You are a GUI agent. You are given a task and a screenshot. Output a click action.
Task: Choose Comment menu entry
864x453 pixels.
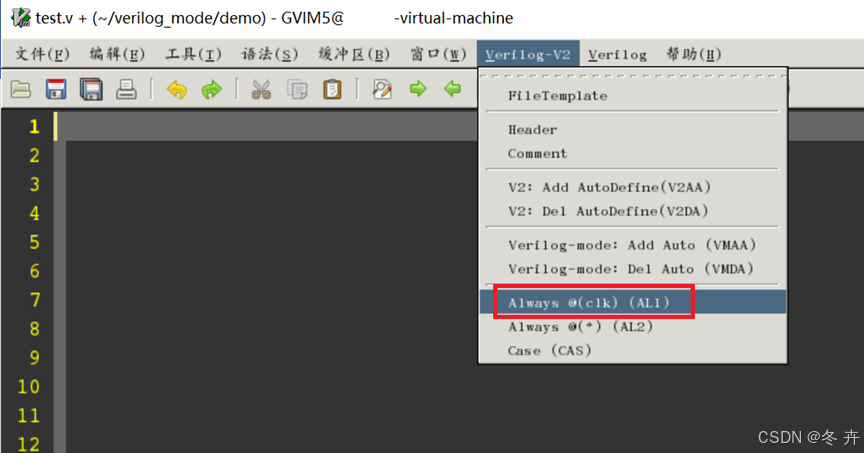pos(633,154)
